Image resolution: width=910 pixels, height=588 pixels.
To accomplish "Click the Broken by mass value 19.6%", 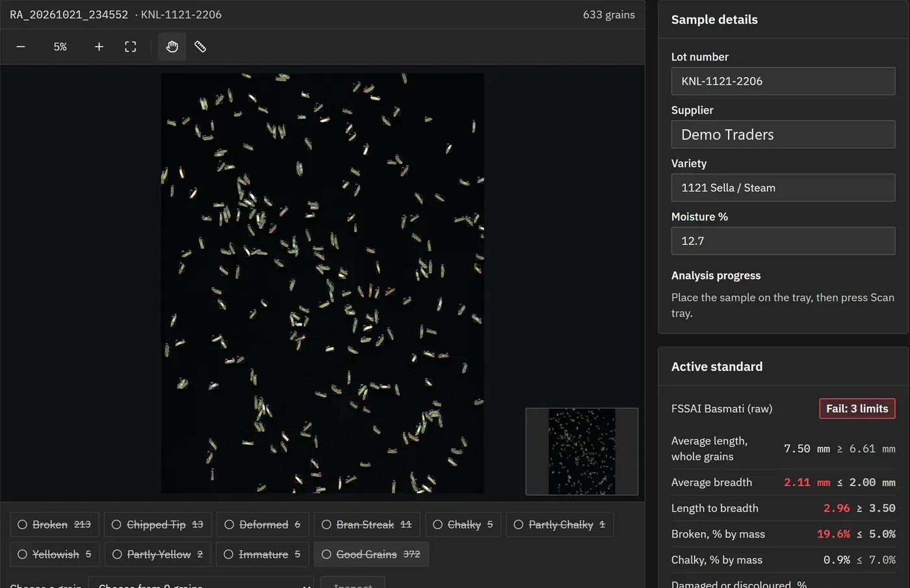I will coord(833,534).
